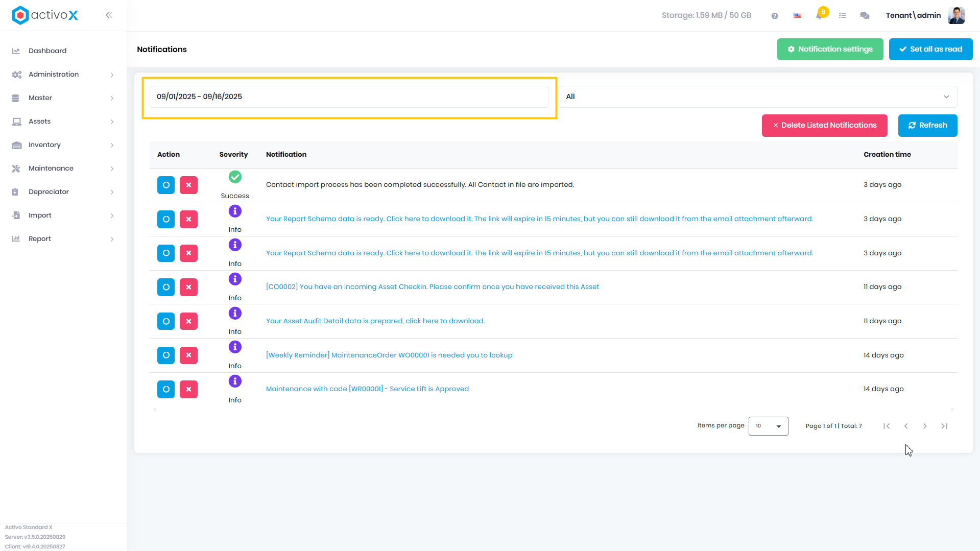This screenshot has width=980, height=551.
Task: Expand the Inventory menu
Action: (x=63, y=145)
